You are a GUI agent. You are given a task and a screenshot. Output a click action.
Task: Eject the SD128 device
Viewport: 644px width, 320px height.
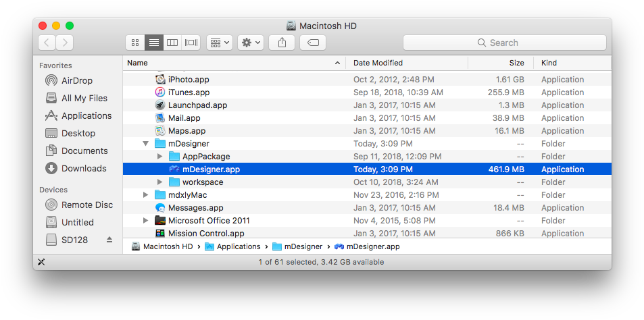pos(109,240)
